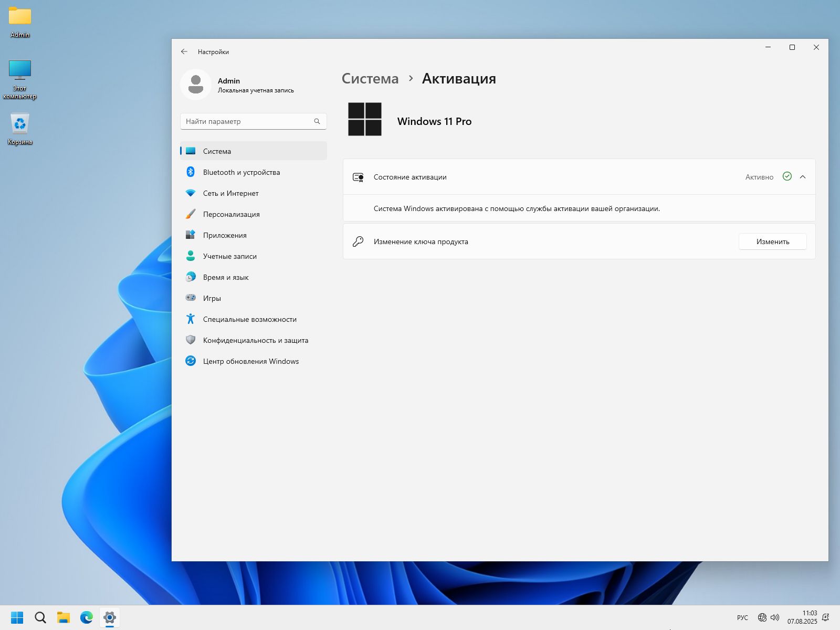Click the activation certificate icon
This screenshot has height=630, width=840.
click(x=358, y=177)
